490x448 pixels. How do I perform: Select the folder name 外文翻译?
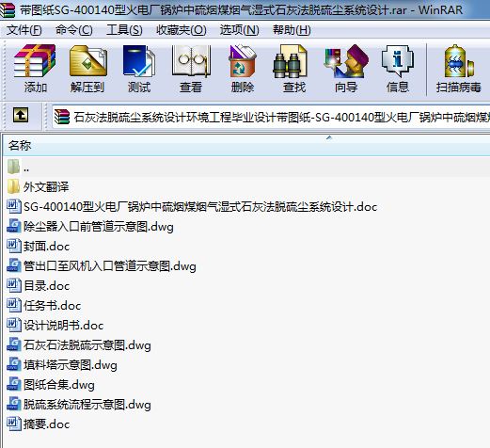(46, 186)
